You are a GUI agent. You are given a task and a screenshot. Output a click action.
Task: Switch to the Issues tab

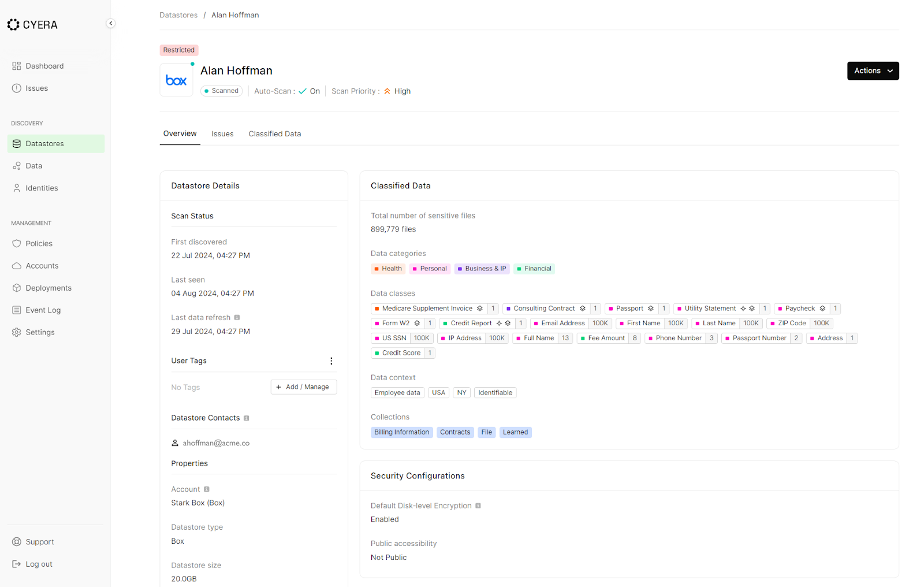click(x=222, y=133)
